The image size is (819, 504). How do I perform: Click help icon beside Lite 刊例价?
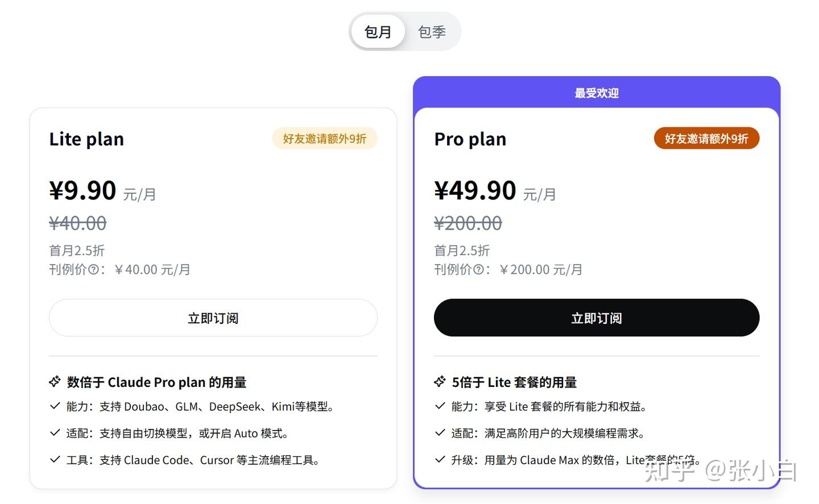coord(93,270)
